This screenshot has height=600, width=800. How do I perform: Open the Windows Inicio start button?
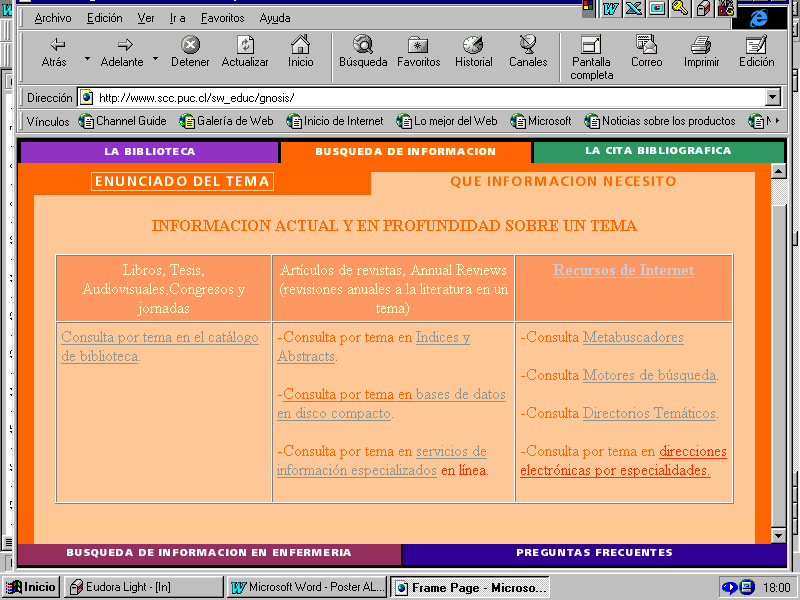click(31, 587)
